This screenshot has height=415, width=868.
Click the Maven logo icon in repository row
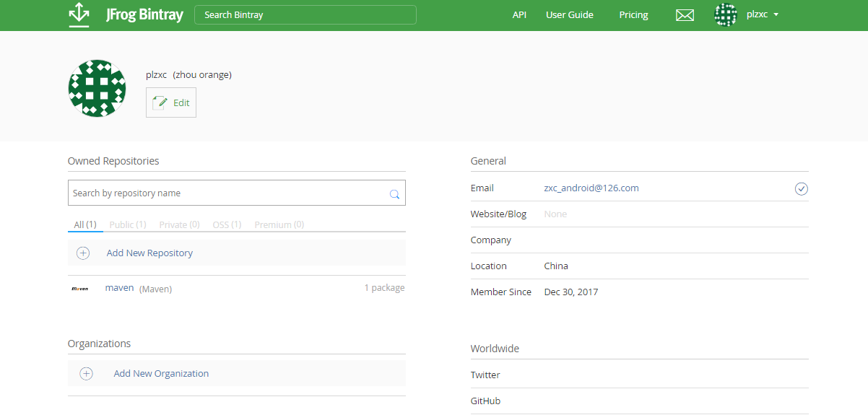coord(79,288)
